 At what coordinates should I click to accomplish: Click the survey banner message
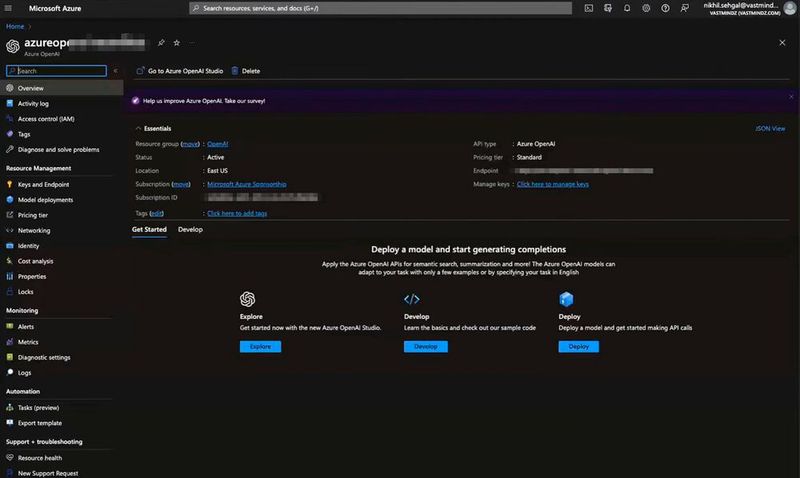pos(204,101)
